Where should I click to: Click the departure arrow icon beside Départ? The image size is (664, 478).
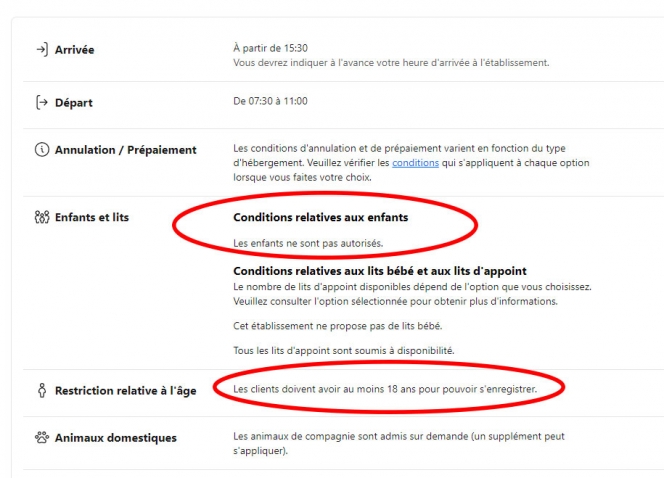(x=41, y=102)
